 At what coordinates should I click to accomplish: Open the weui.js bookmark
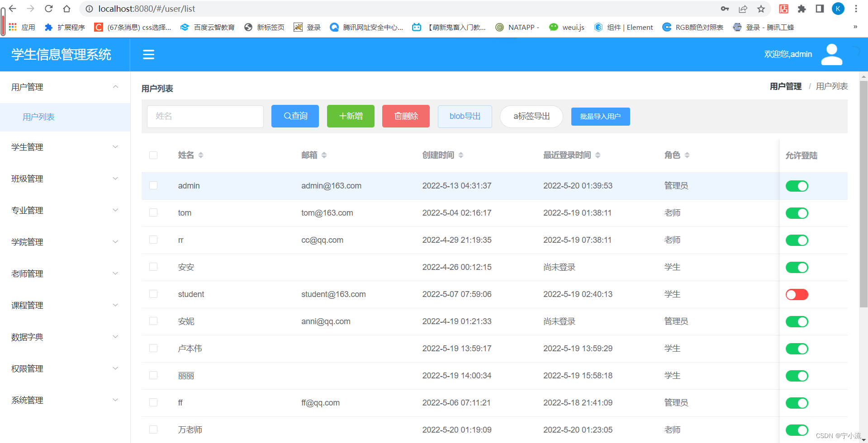[566, 27]
